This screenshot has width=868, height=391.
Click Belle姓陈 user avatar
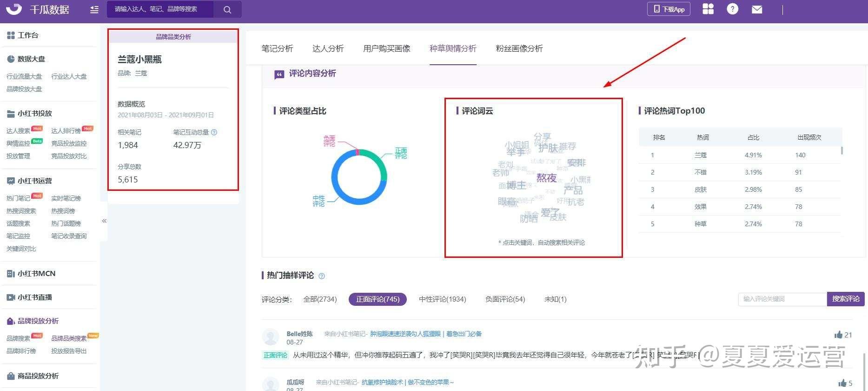(271, 337)
